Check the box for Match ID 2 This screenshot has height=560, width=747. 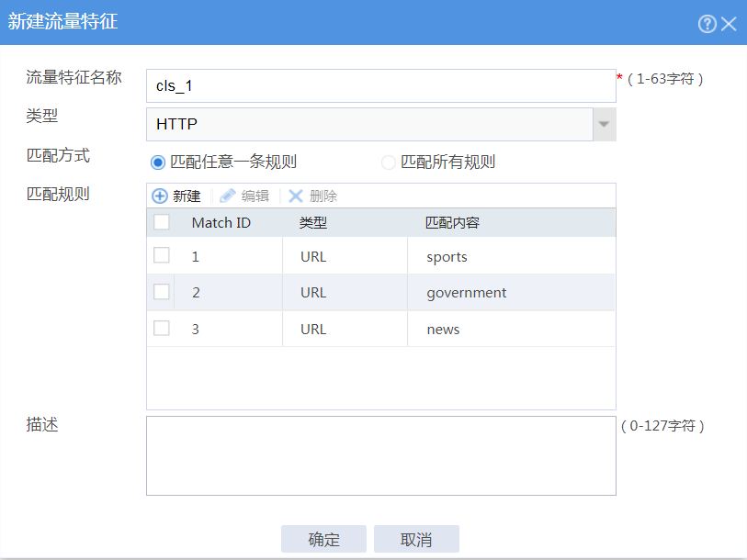tap(162, 292)
